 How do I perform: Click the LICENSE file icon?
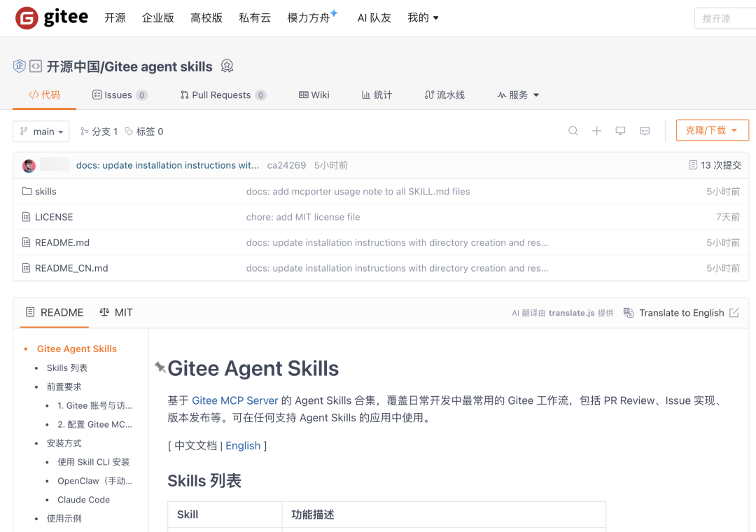(x=27, y=217)
